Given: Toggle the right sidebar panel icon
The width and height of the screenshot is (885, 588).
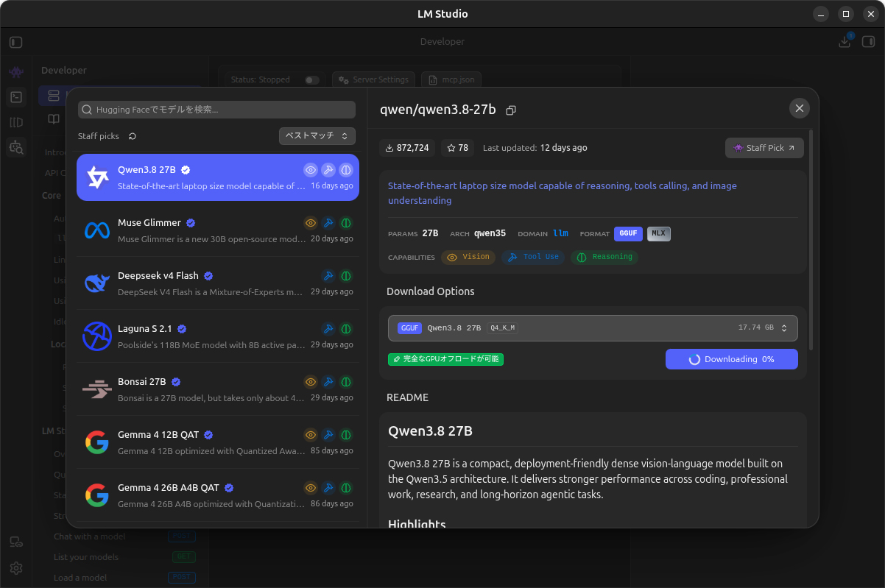Looking at the screenshot, I should pos(868,42).
